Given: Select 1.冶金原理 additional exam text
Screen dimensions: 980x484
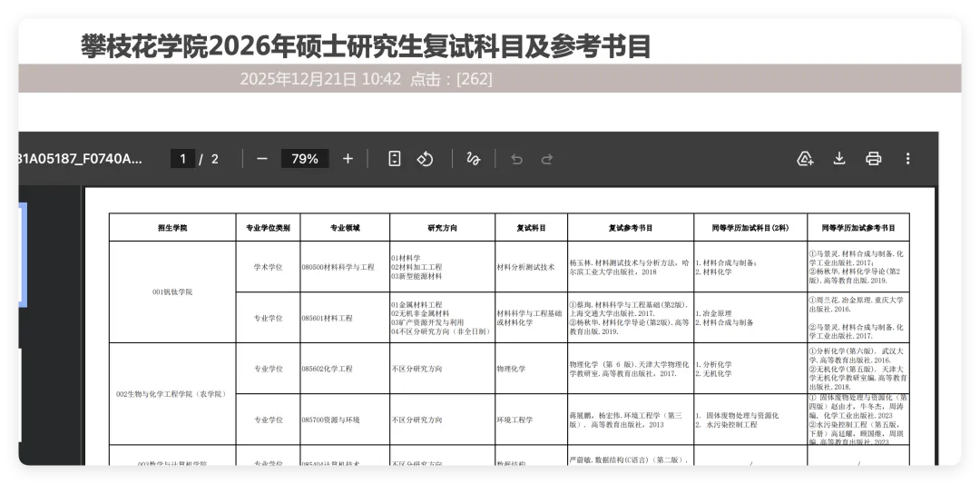Looking at the screenshot, I should click(x=714, y=313).
